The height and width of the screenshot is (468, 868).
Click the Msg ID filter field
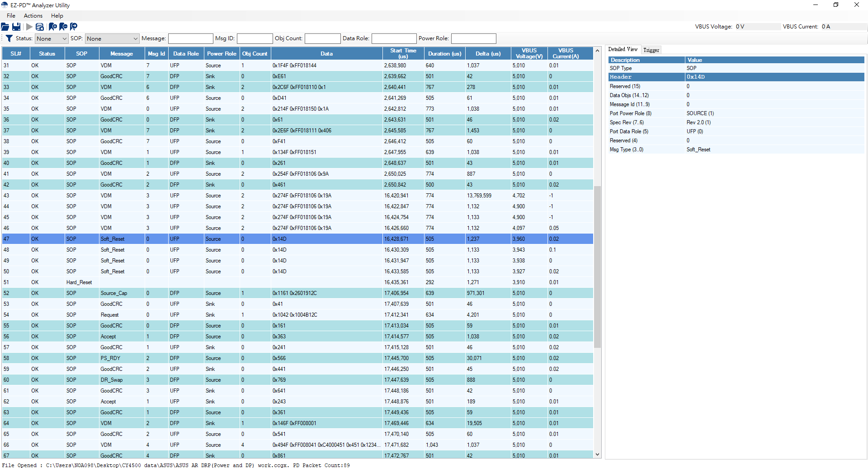point(255,39)
